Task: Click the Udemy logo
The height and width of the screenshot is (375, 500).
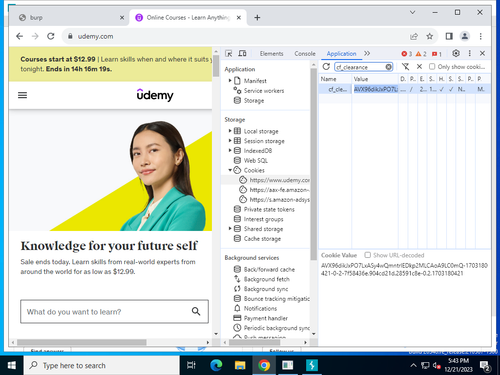Action: (x=155, y=95)
